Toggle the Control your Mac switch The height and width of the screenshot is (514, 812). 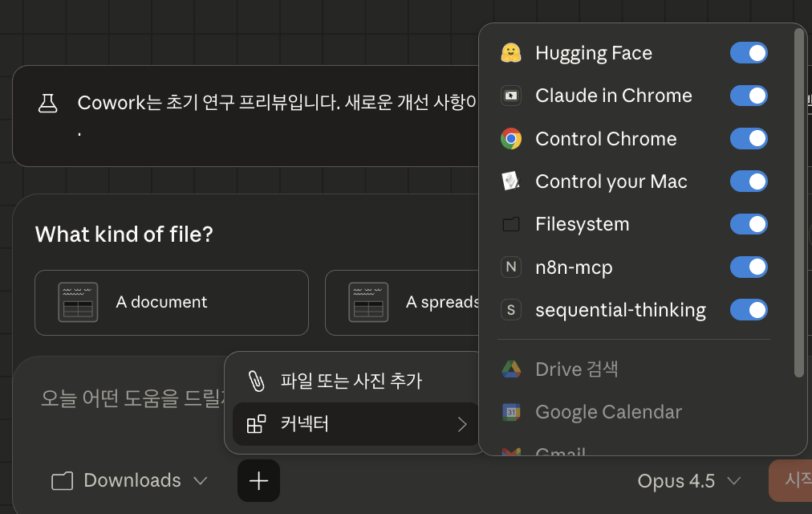tap(749, 182)
